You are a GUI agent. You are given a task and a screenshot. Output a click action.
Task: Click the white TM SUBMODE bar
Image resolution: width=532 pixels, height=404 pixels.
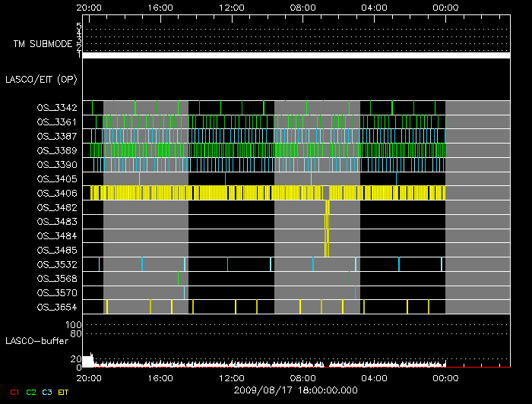(296, 55)
